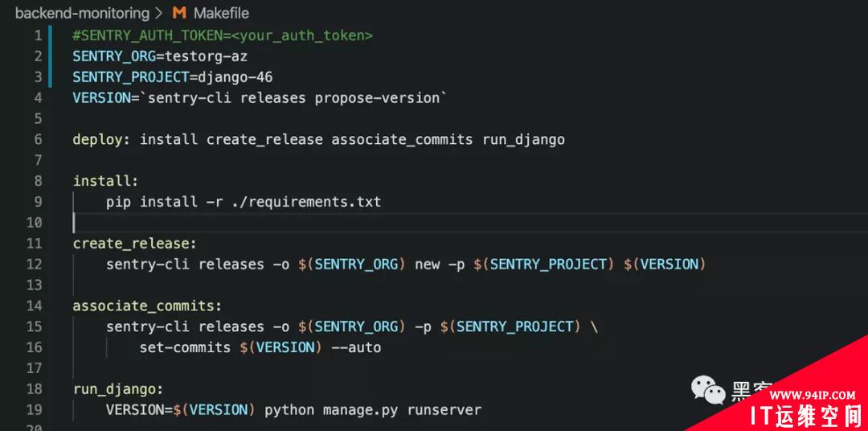
Task: Click the --auto flag on line 16
Action: click(357, 347)
